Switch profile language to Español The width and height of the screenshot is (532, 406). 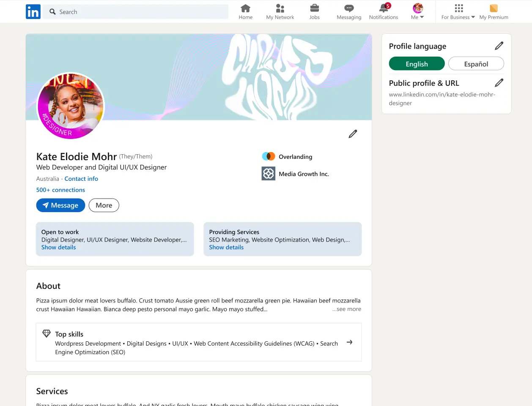coord(476,63)
